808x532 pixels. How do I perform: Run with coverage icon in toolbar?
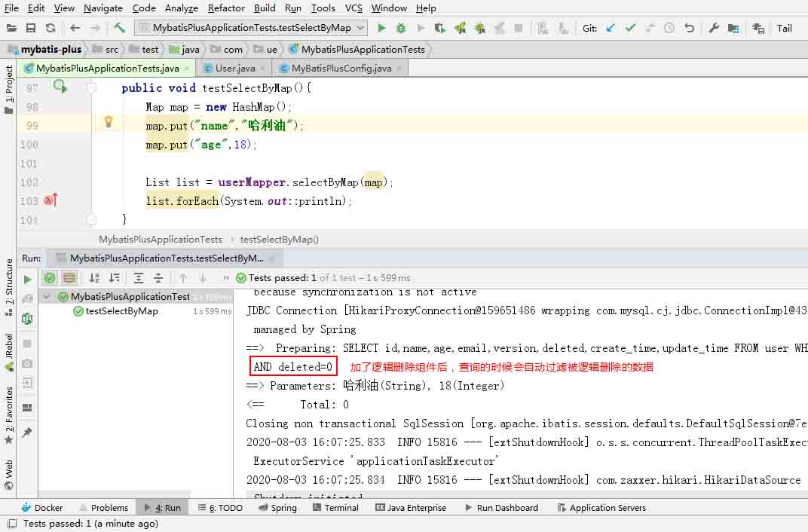(439, 28)
